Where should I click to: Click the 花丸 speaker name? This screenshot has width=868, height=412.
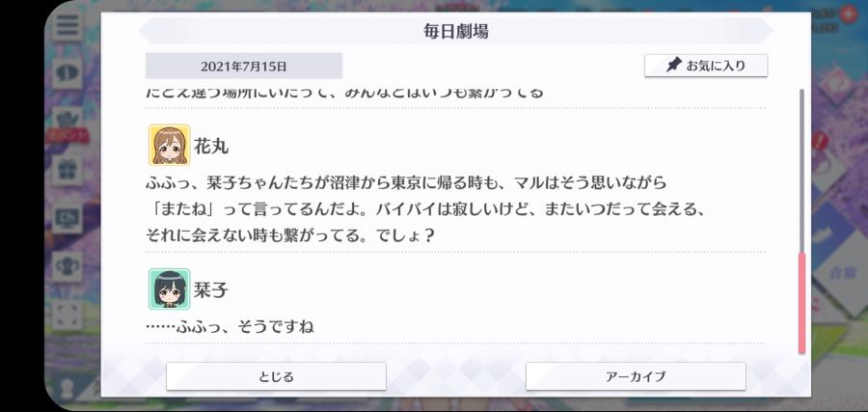pos(211,147)
